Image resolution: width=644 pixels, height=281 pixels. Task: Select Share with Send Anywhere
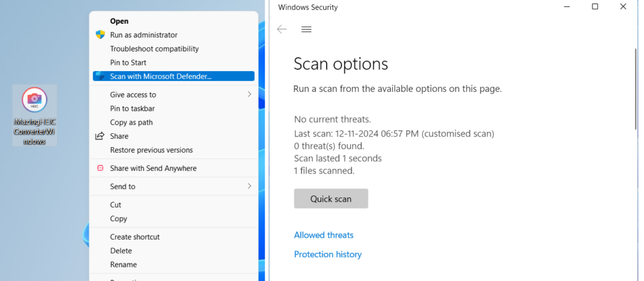[153, 168]
